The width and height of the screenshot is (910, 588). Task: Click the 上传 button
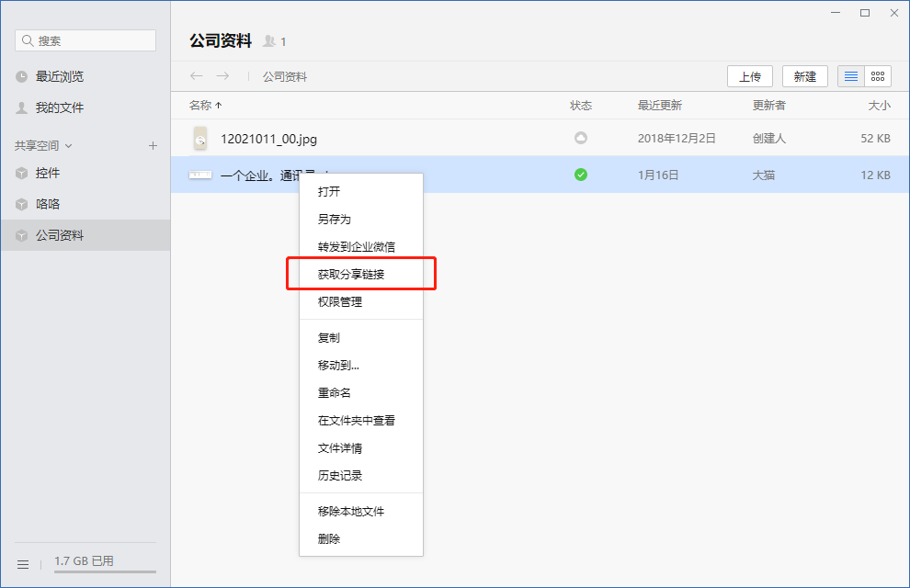point(749,76)
